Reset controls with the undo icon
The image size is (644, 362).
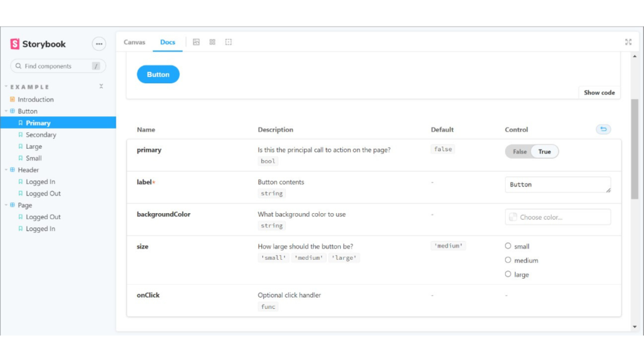coord(603,129)
